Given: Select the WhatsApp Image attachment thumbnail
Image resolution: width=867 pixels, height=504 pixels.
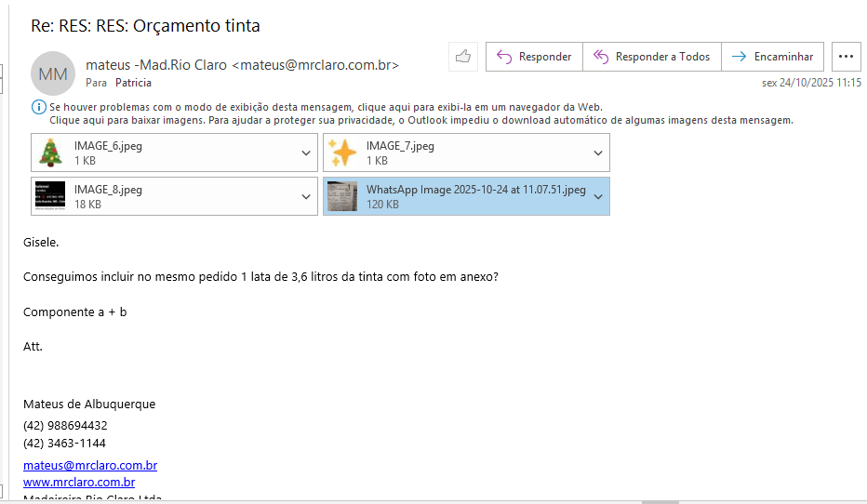Looking at the screenshot, I should 341,196.
